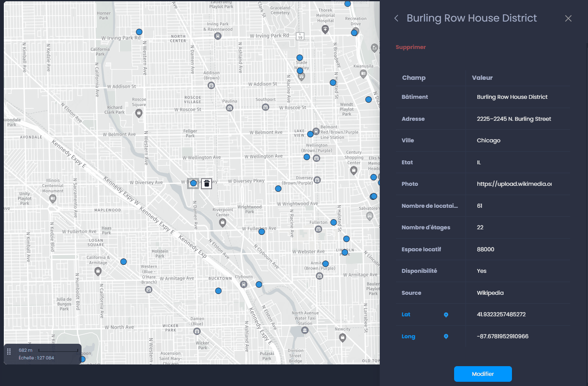Select the blue point on W Fullerton Ave
The image size is (588, 386).
262,231
